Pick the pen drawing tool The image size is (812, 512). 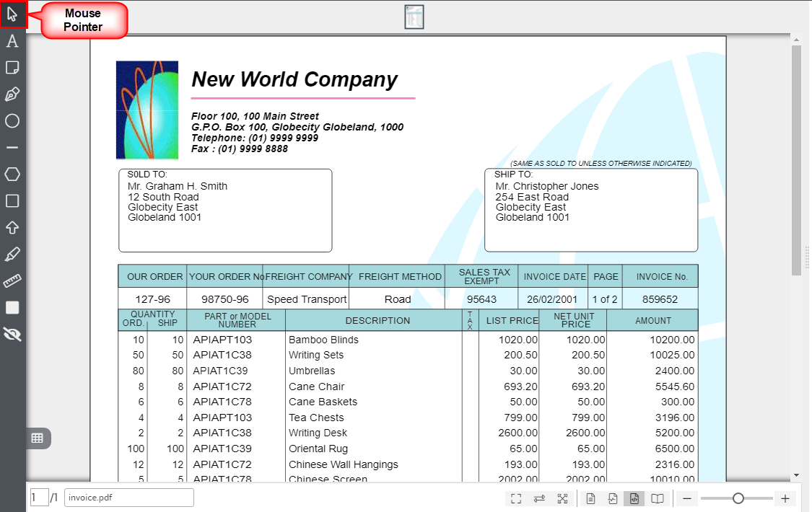[12, 94]
